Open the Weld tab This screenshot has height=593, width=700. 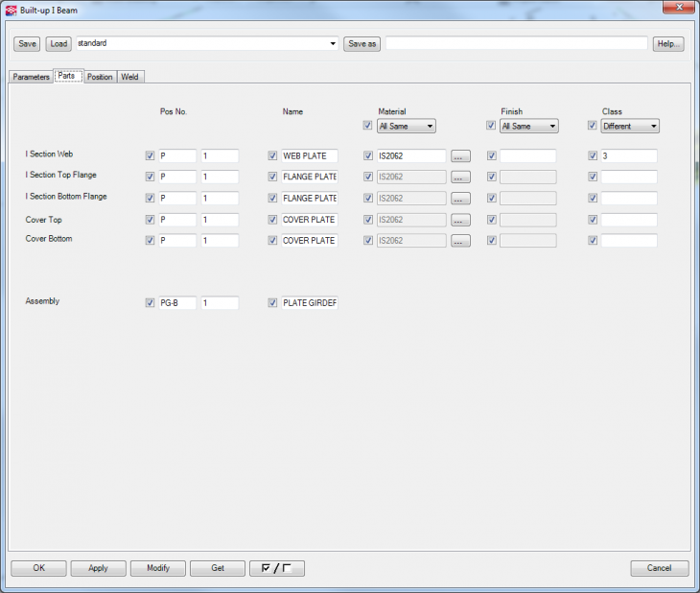click(x=129, y=77)
